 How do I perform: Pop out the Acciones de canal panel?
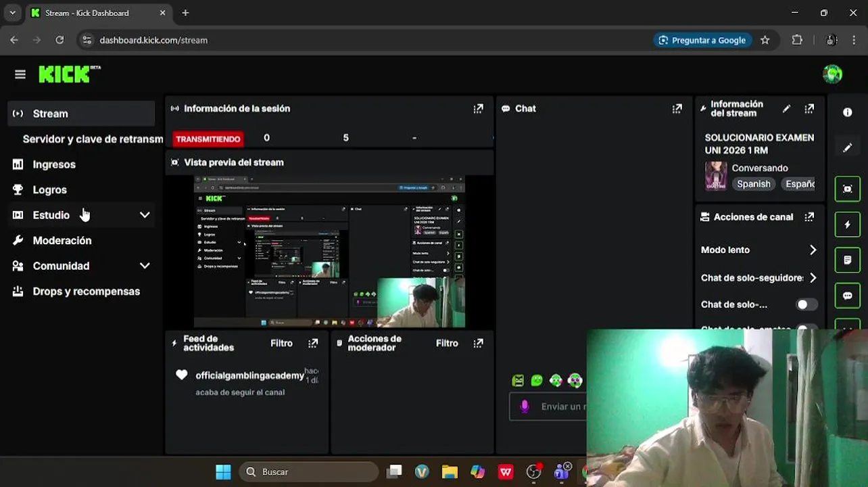(809, 217)
